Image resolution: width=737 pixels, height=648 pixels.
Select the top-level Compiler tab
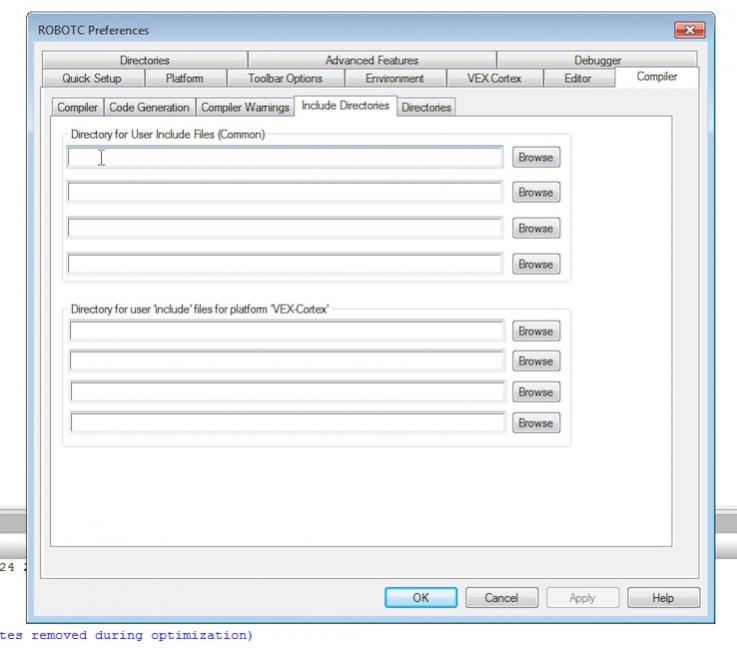tap(657, 77)
